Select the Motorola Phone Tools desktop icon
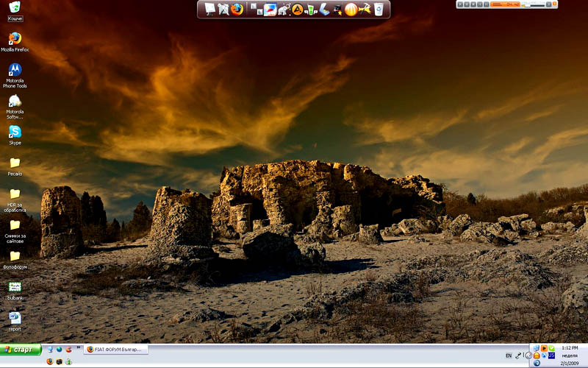 click(x=15, y=76)
